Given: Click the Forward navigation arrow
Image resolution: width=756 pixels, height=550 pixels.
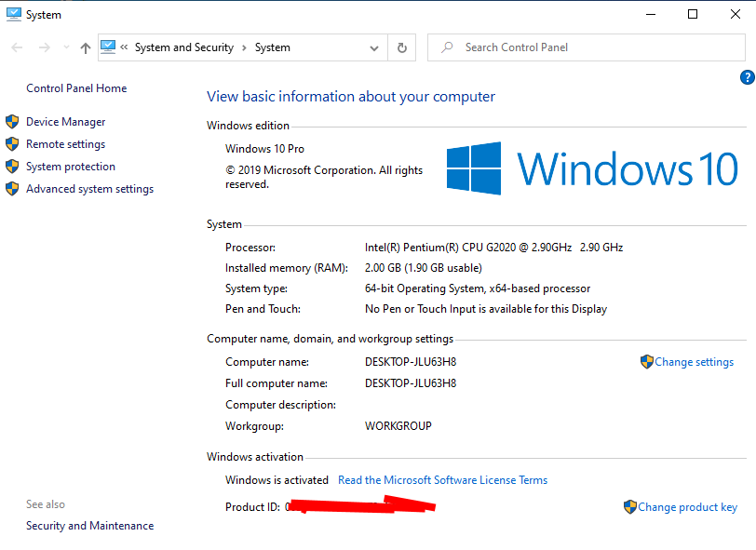Looking at the screenshot, I should (45, 47).
